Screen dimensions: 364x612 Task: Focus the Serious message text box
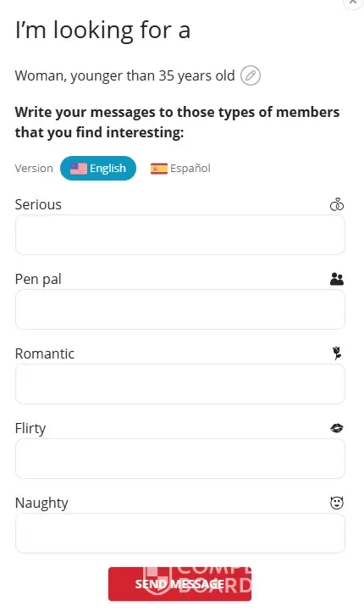pos(180,235)
